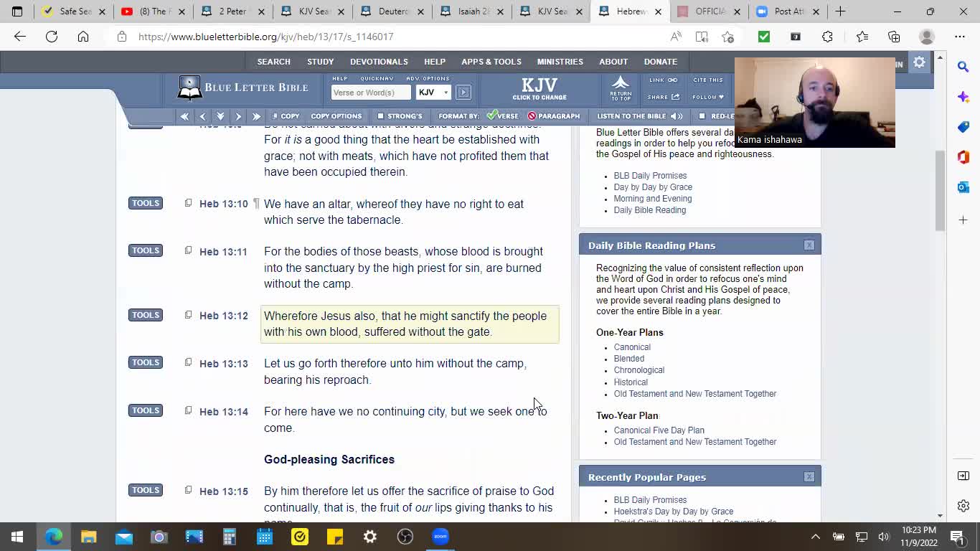Go to next book double-right arrow

pyautogui.click(x=256, y=116)
